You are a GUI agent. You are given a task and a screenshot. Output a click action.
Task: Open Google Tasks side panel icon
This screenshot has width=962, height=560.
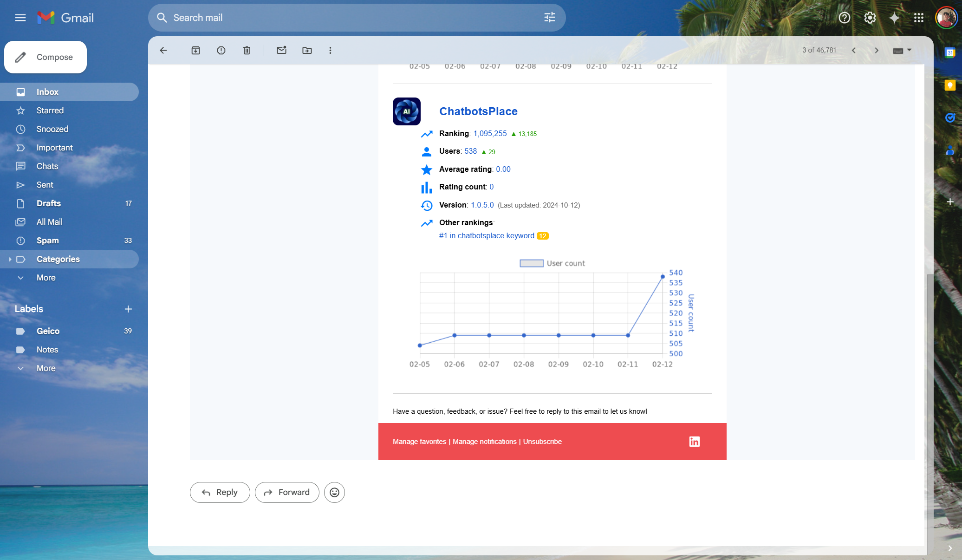[x=950, y=118]
